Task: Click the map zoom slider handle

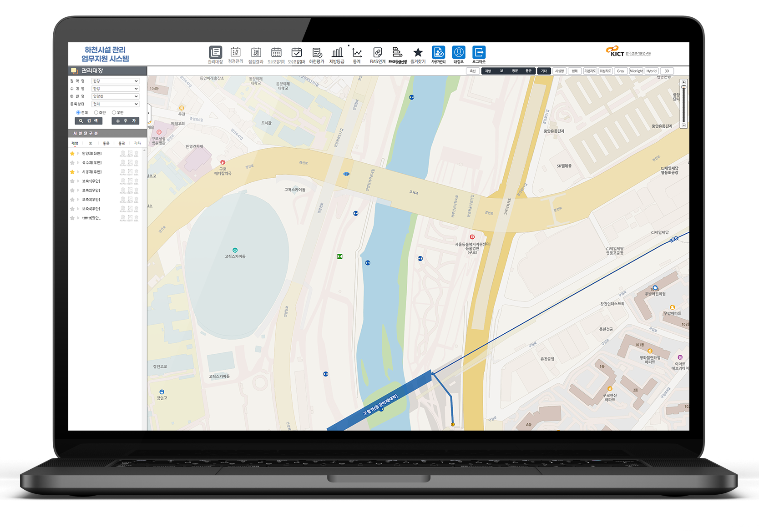Action: [x=683, y=87]
